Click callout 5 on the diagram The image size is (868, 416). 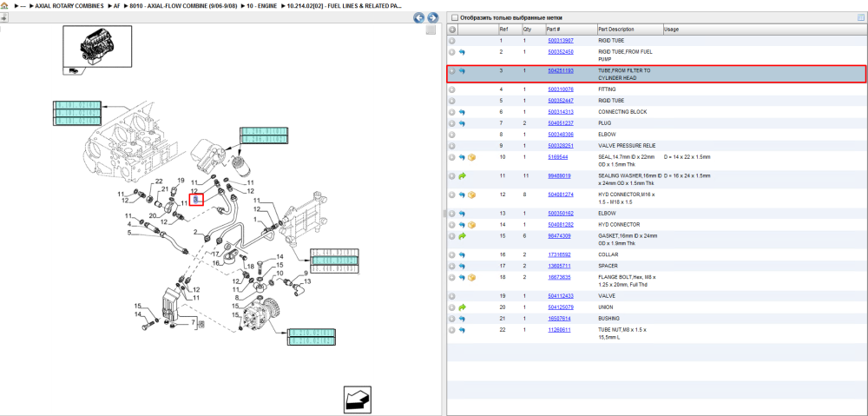[x=129, y=233]
